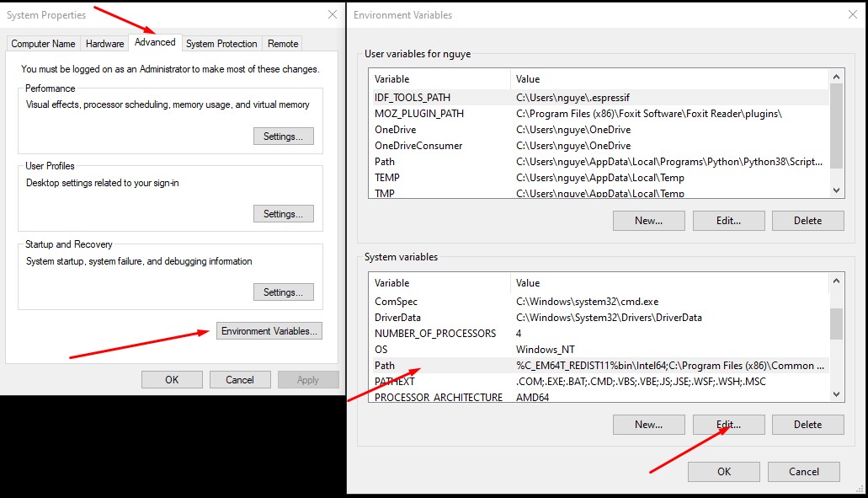Click Edit under System variables
Screen dimensions: 868x498
[728, 425]
